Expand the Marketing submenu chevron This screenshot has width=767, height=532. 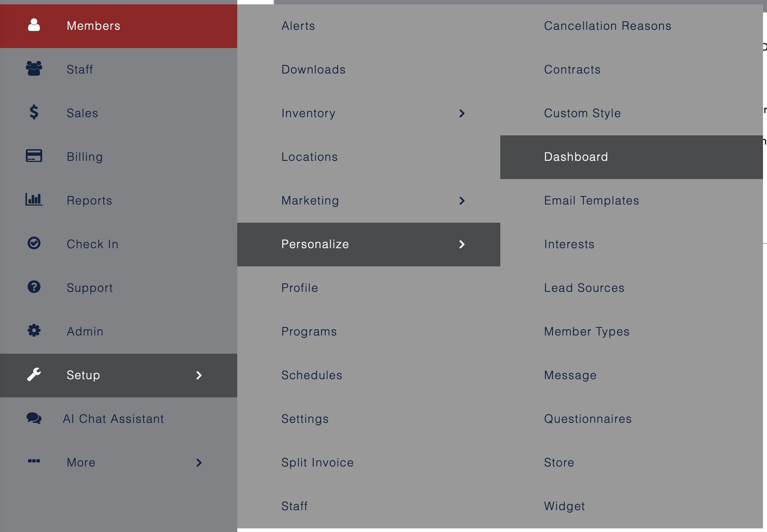[462, 201]
